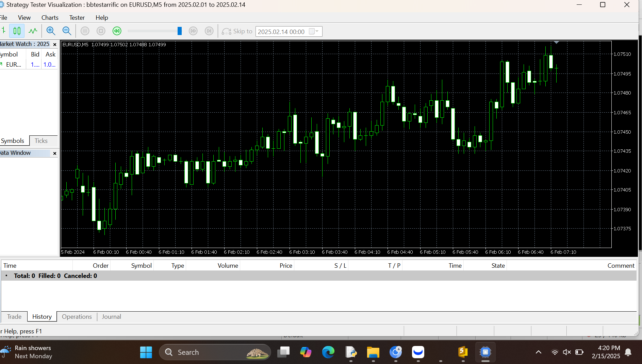The image size is (642, 364).
Task: Switch to the Ticks tab
Action: click(x=41, y=141)
